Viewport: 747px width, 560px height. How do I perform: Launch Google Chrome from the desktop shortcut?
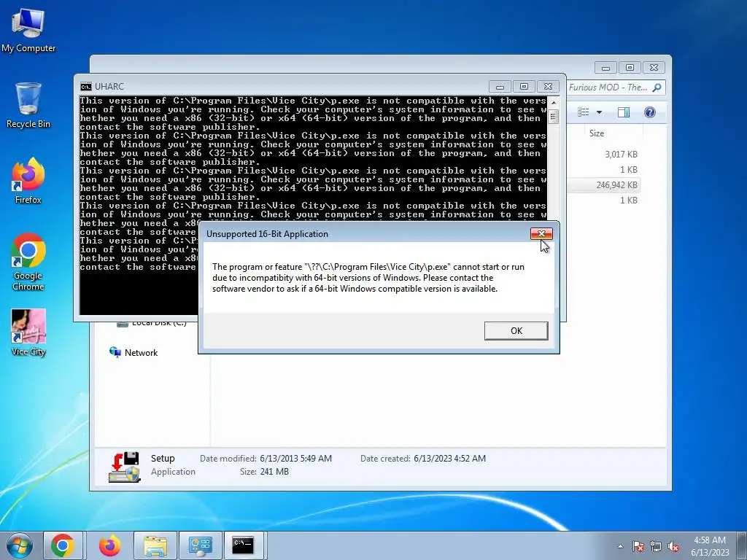pyautogui.click(x=28, y=262)
